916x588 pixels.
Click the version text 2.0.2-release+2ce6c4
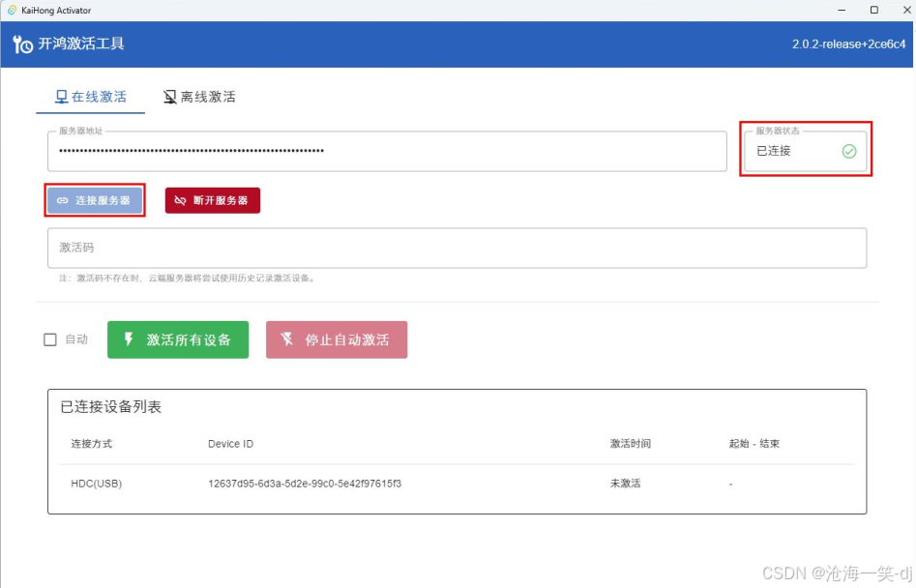(x=849, y=44)
